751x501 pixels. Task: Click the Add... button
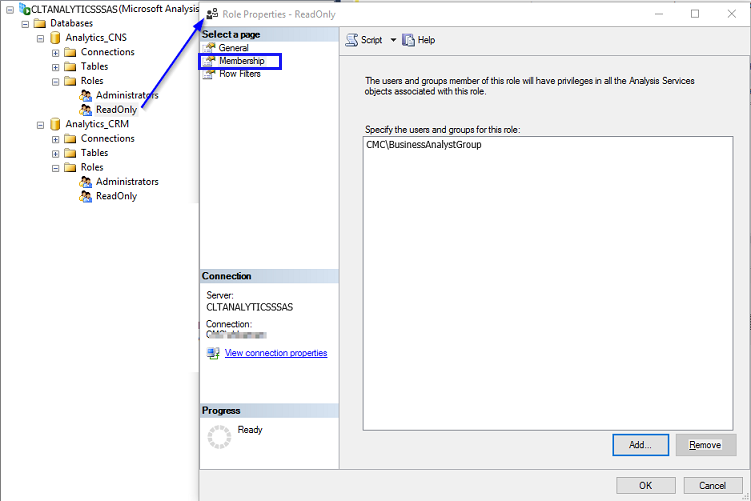coord(641,445)
